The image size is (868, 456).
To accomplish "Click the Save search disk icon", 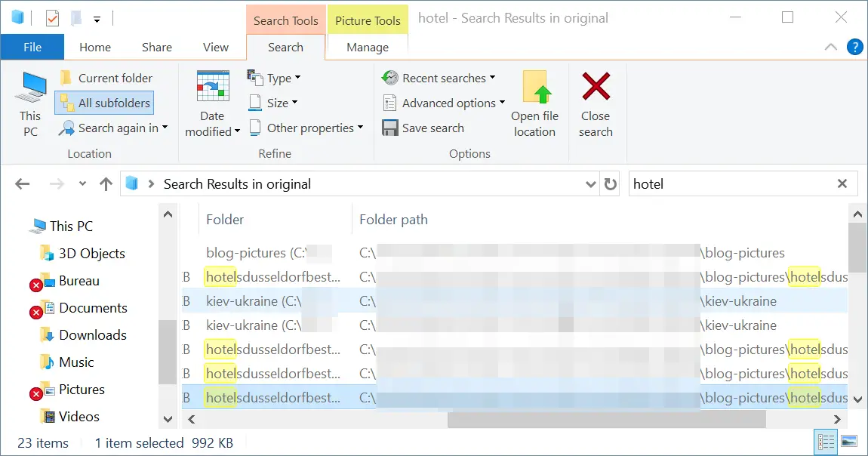I will click(389, 128).
